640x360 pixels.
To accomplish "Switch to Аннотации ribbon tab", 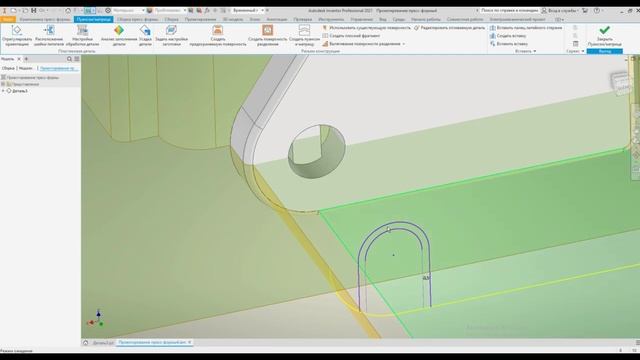I will (277, 19).
